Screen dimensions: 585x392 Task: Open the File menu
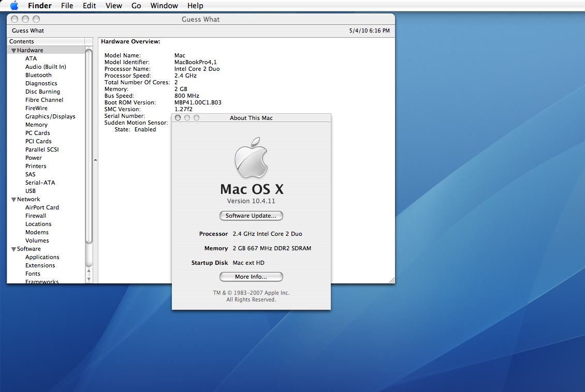click(67, 6)
